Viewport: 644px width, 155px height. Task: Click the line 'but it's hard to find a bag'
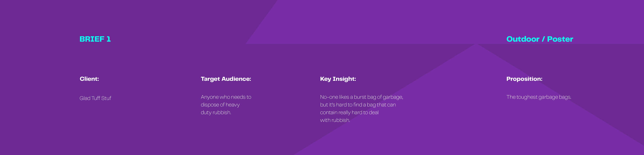[358, 105]
